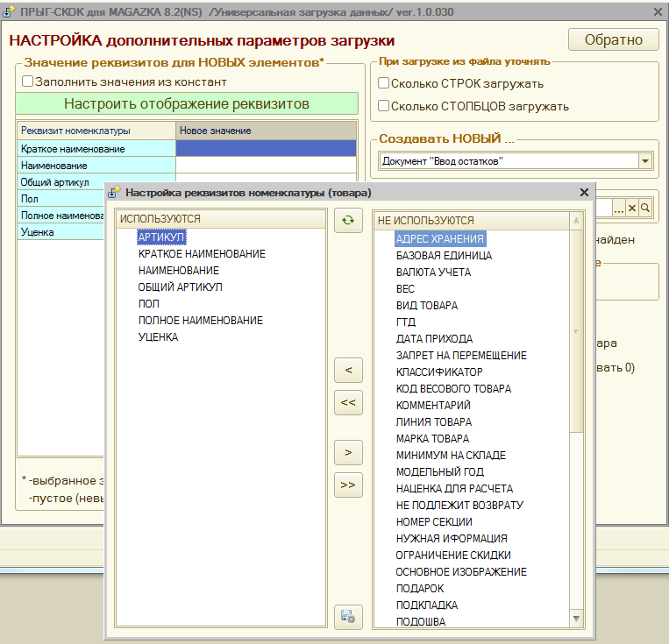669x644 pixels.
Task: Toggle Сколько СТРОК загружать checkbox
Action: click(x=383, y=82)
